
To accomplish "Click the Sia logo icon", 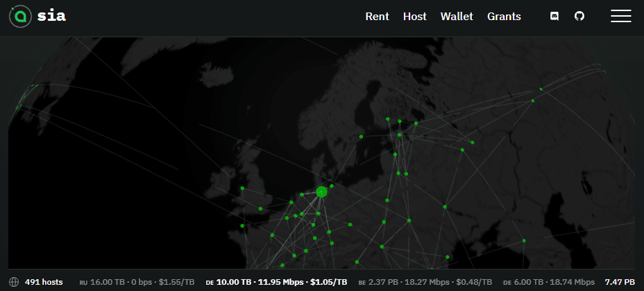I will pyautogui.click(x=20, y=17).
